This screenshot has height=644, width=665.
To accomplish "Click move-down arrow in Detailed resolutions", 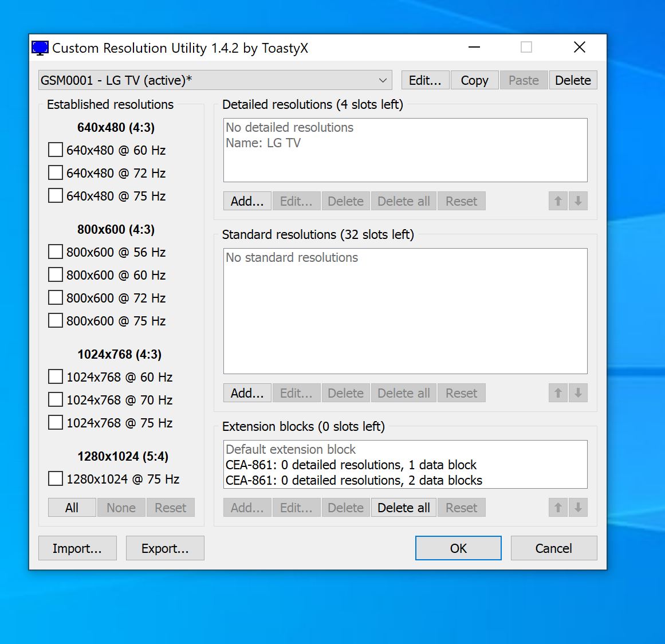I will pos(579,201).
